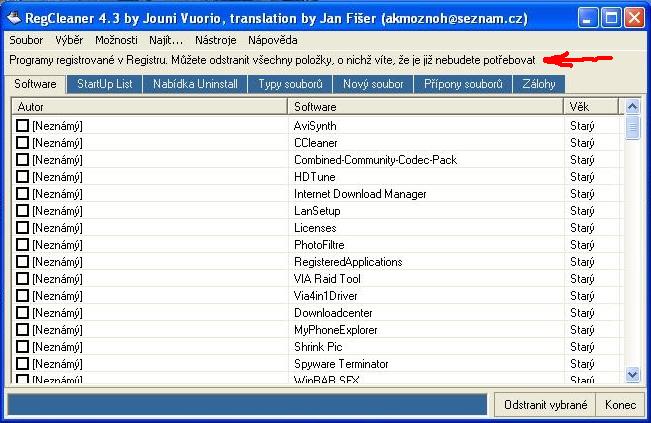Sort list by the Věk column header
This screenshot has height=423, width=651.
pyautogui.click(x=590, y=106)
